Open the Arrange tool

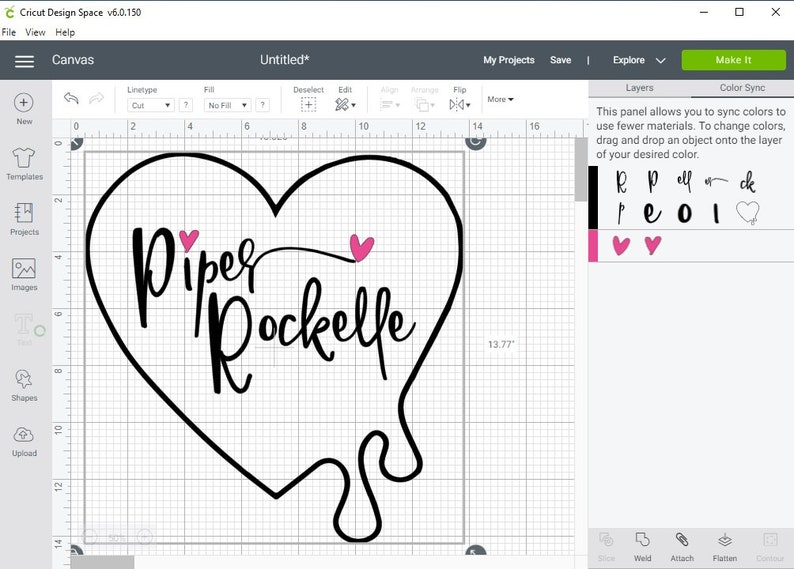(422, 104)
